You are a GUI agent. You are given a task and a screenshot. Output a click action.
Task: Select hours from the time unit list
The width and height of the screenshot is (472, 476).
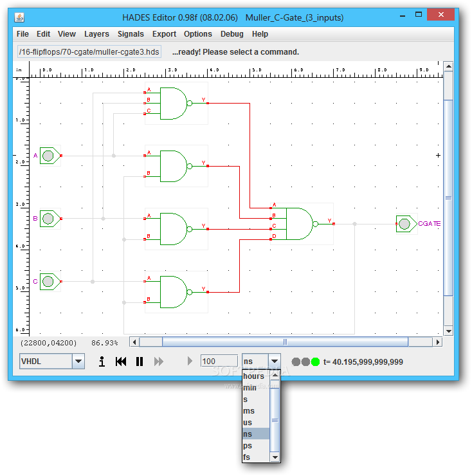[x=256, y=376]
